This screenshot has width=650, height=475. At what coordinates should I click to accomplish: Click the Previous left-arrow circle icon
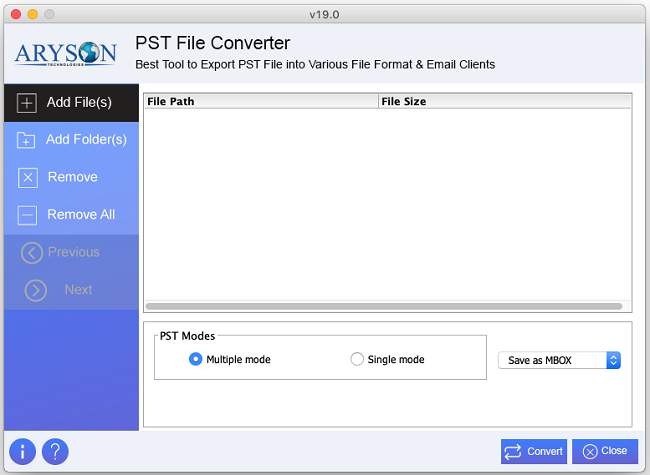[32, 253]
